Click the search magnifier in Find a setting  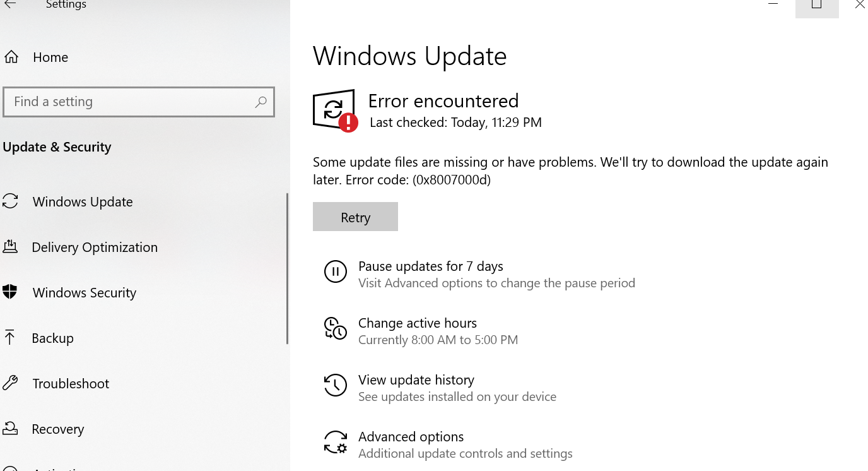(261, 102)
